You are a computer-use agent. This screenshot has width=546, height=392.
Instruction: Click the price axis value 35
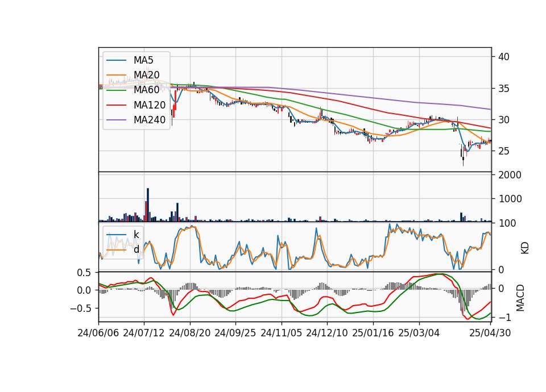click(x=503, y=89)
